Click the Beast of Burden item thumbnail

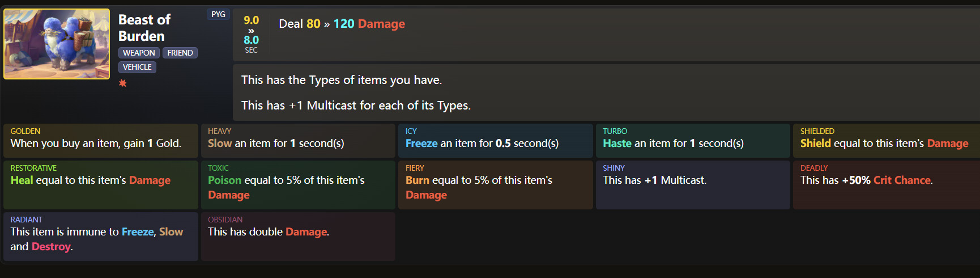[x=57, y=44]
